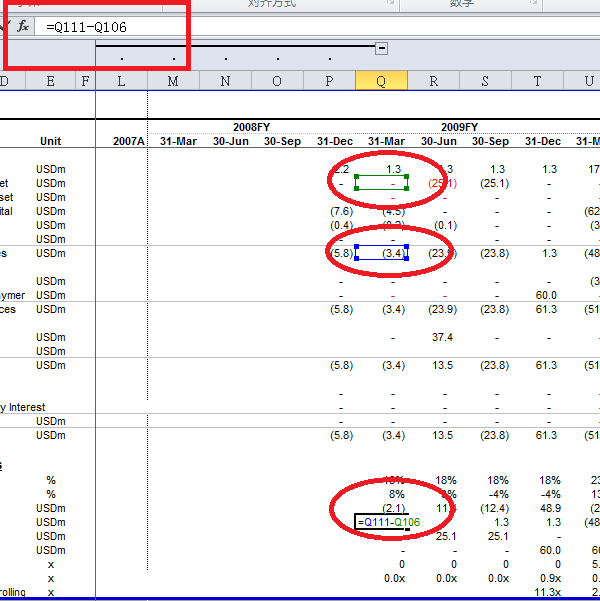
Task: Select column Q header
Action: [381, 81]
